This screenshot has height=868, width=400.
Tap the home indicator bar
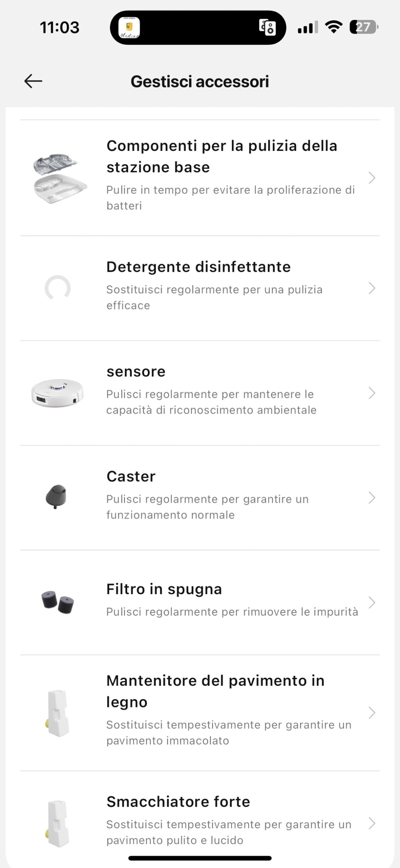point(200,858)
